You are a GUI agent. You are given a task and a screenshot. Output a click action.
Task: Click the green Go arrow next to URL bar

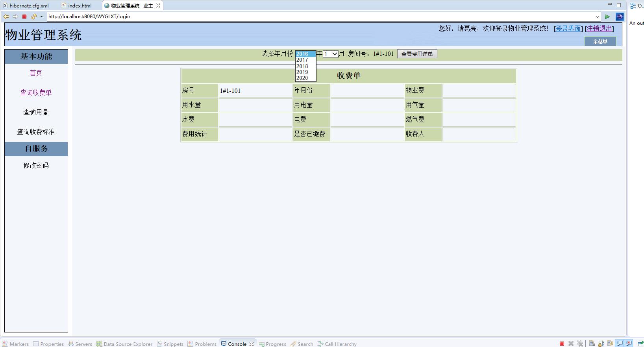[x=607, y=17]
